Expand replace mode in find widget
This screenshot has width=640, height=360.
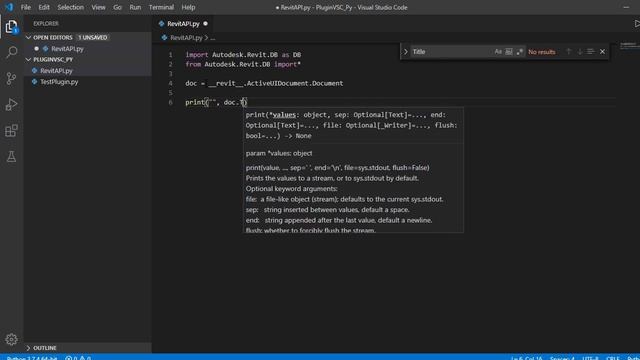click(405, 52)
